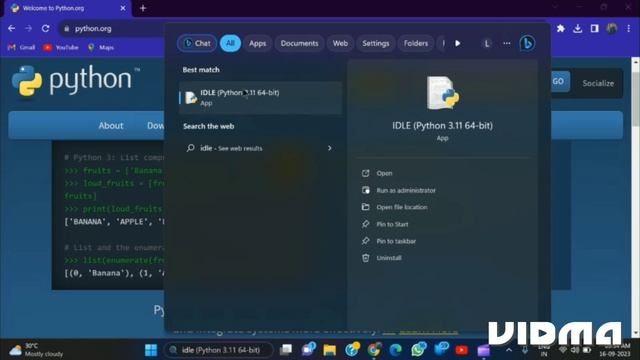
Task: Go forward in Chrome browser
Action: (x=28, y=28)
